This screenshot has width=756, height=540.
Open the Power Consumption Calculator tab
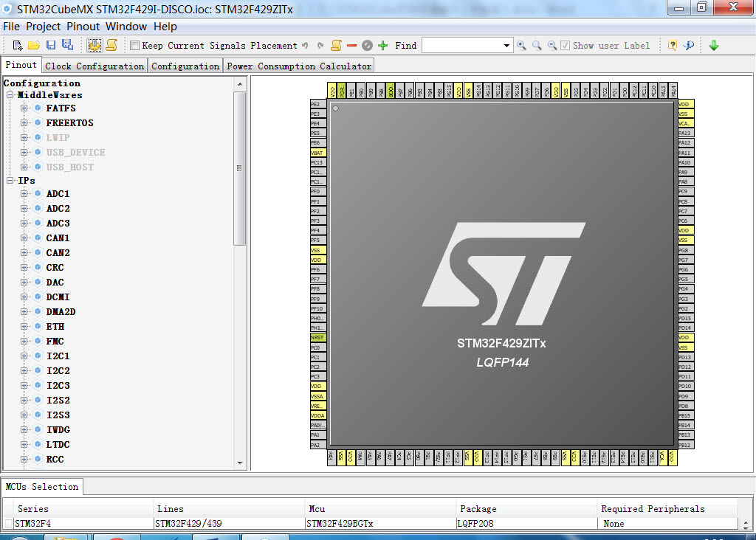point(299,66)
